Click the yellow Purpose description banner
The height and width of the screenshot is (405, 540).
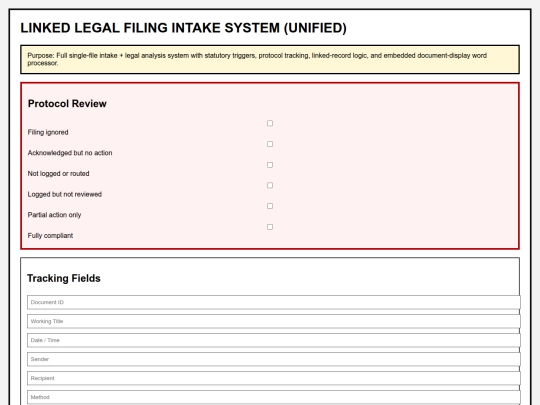[270, 59]
